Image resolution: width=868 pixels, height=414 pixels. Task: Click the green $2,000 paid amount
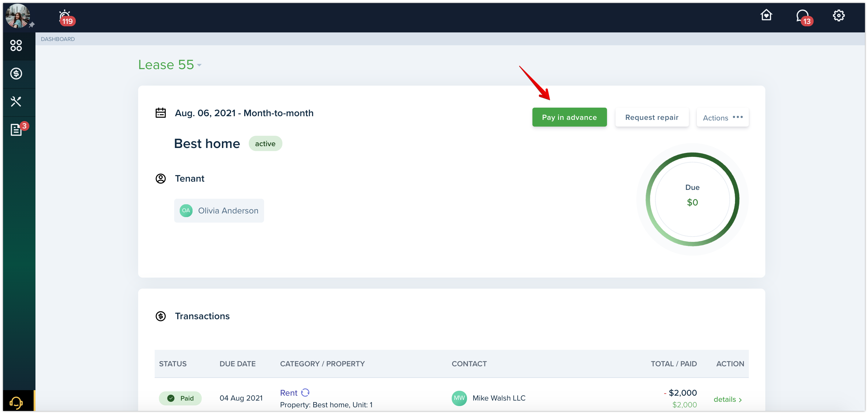tap(684, 405)
